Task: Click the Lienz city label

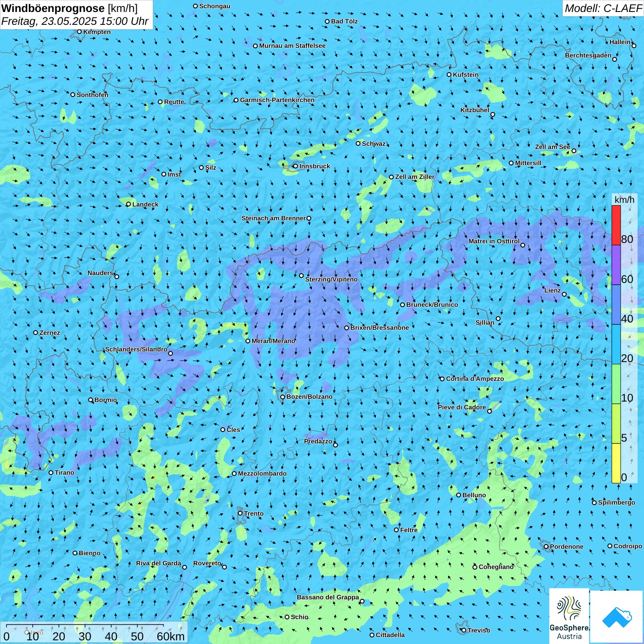Action: [552, 290]
